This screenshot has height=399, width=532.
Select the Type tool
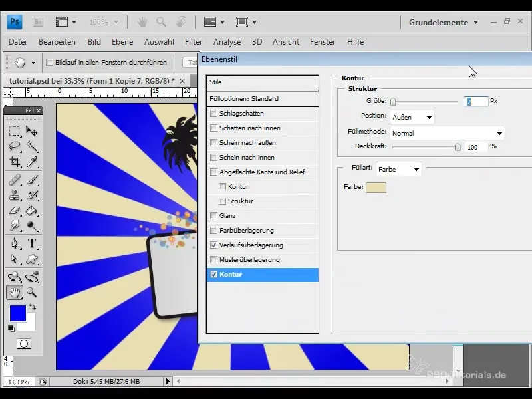[32, 243]
